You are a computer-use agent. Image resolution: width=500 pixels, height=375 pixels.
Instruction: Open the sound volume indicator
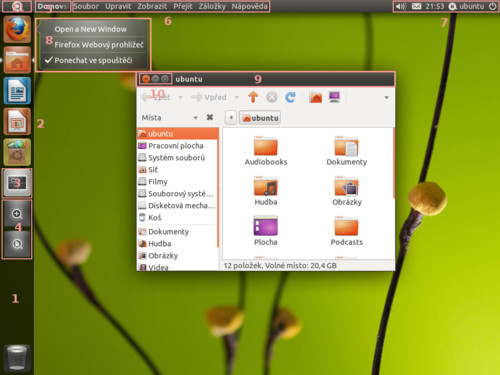[x=401, y=6]
